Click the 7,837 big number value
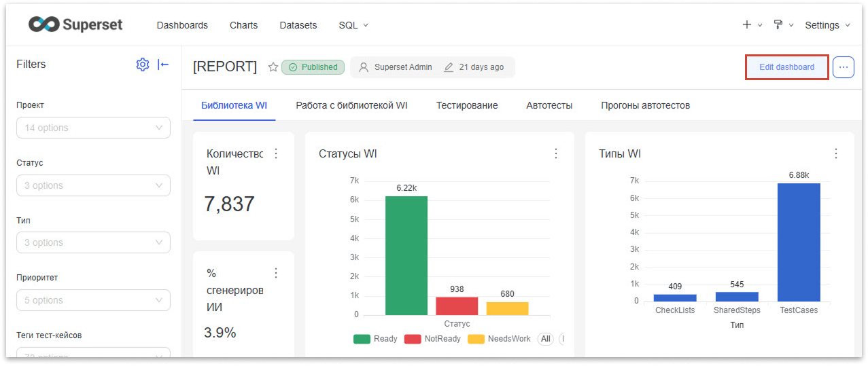The width and height of the screenshot is (868, 366). point(229,204)
